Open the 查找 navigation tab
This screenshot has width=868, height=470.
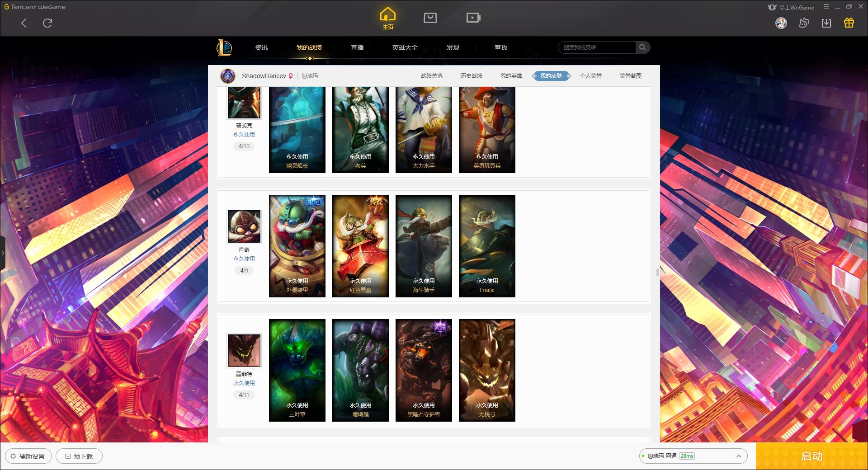point(501,47)
